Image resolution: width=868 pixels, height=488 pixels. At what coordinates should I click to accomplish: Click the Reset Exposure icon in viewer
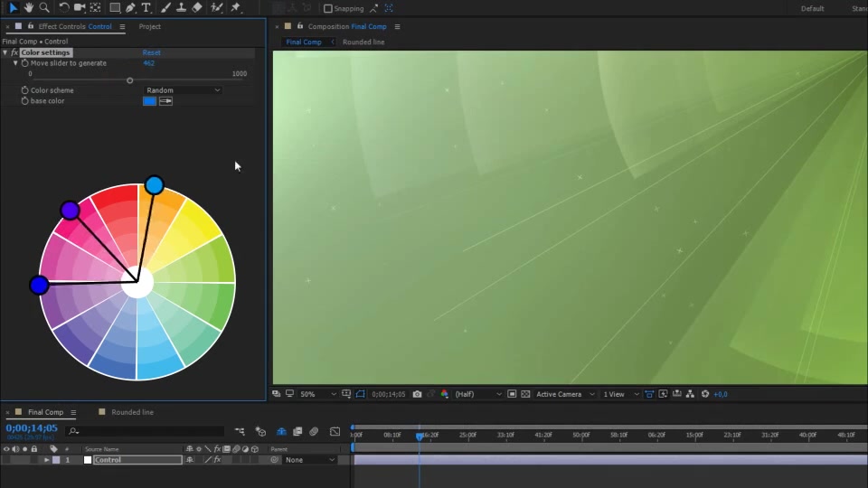tap(704, 394)
